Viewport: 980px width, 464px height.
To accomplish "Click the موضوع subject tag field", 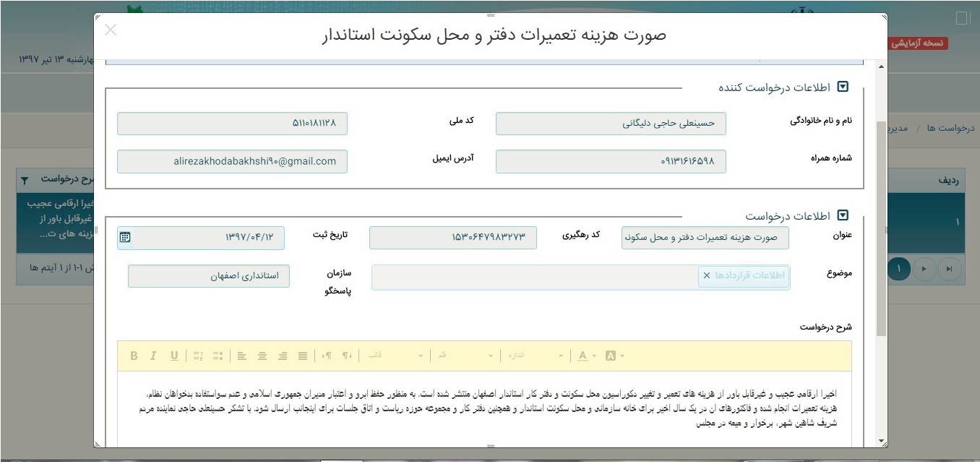I will 580,278.
